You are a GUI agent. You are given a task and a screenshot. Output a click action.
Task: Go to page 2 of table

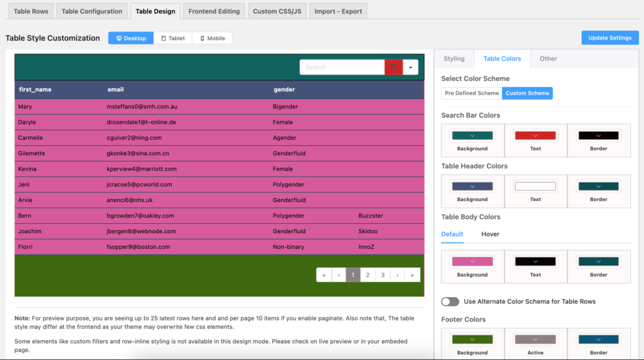[x=368, y=275]
